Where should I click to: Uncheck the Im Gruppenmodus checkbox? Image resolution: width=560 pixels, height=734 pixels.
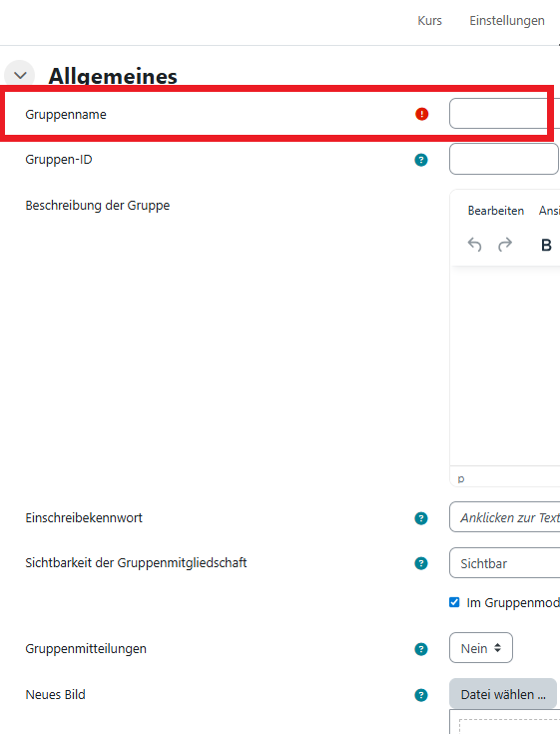coord(454,602)
